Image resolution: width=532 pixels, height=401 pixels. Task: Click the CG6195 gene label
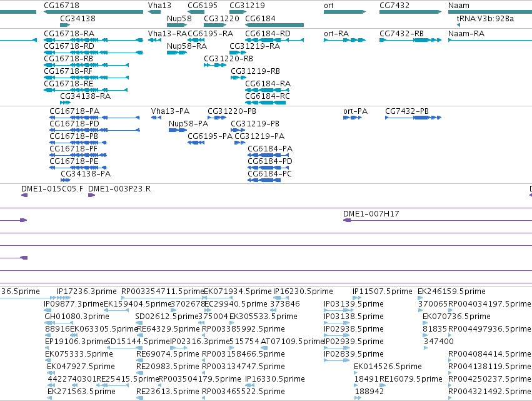[203, 6]
